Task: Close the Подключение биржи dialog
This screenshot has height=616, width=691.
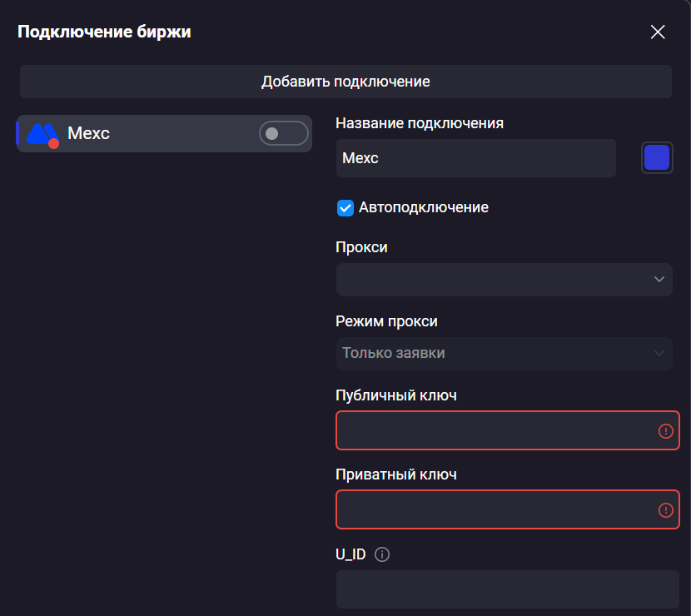Action: coord(658,32)
